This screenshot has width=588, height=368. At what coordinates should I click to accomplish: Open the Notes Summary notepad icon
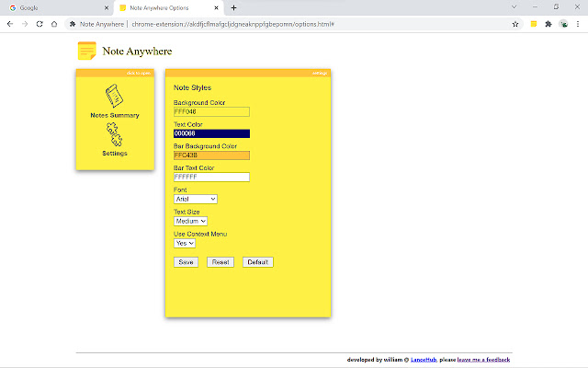115,96
